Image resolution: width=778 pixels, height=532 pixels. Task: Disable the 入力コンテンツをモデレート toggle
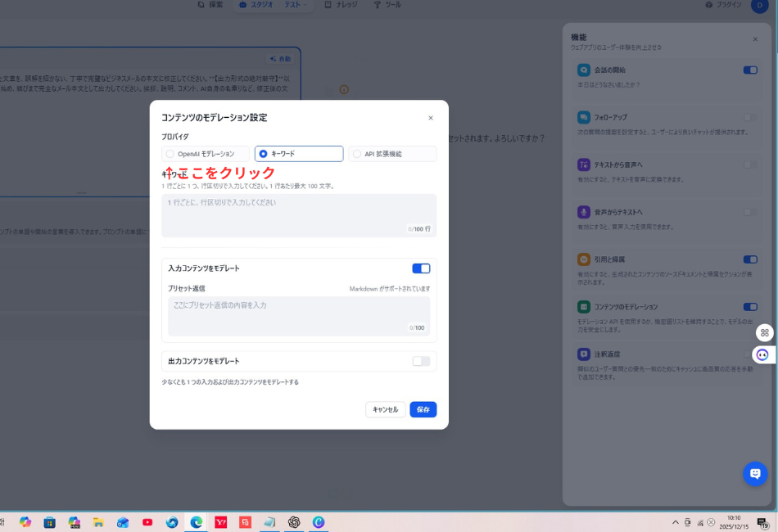(x=421, y=268)
